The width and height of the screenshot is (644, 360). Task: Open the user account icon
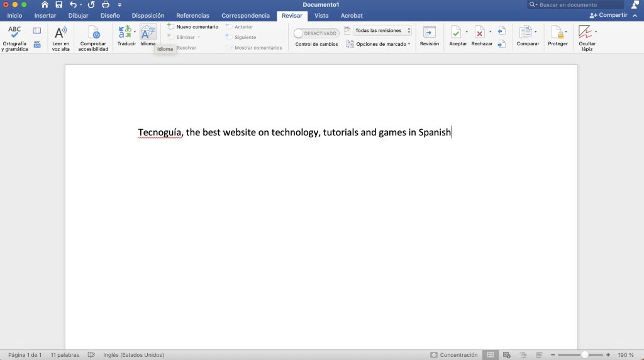635,4
